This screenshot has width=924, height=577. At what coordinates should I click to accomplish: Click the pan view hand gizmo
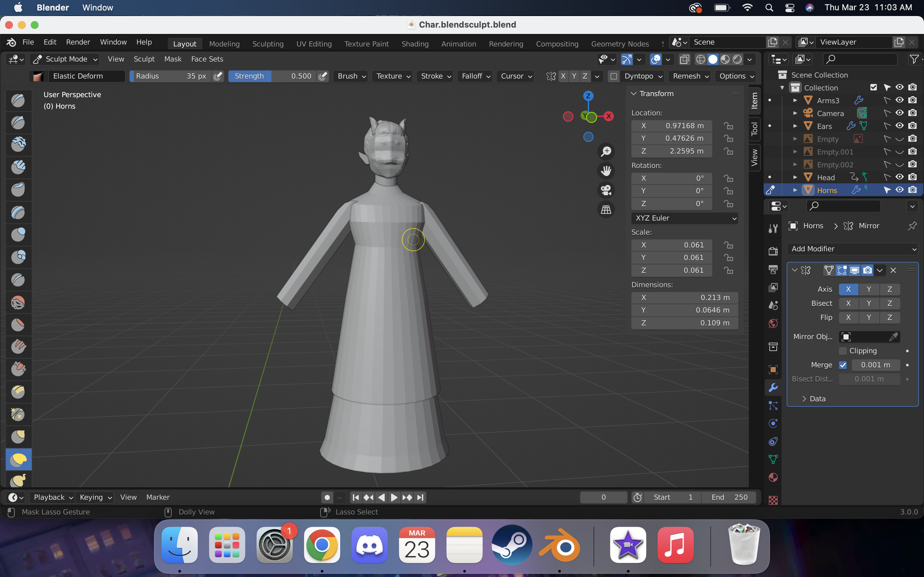[606, 171]
